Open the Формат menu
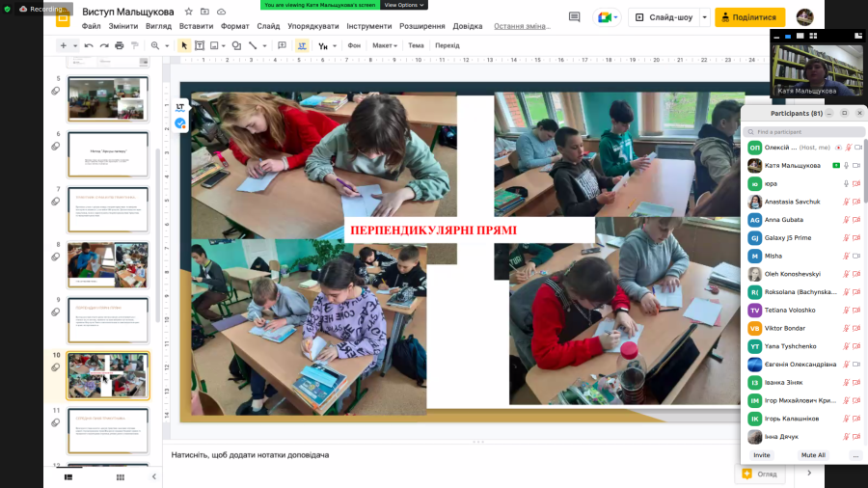The image size is (868, 488). 234,26
